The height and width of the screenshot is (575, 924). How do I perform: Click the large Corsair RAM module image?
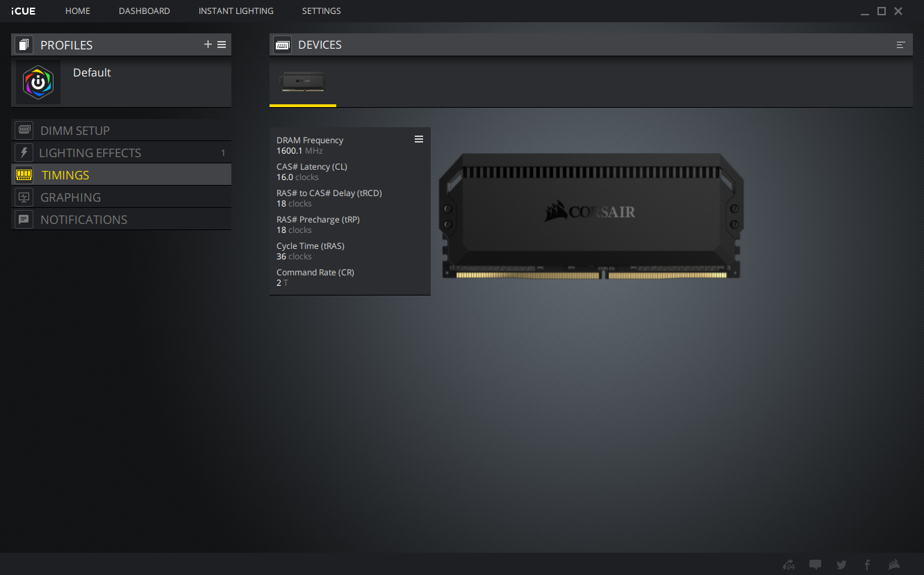[x=591, y=217]
